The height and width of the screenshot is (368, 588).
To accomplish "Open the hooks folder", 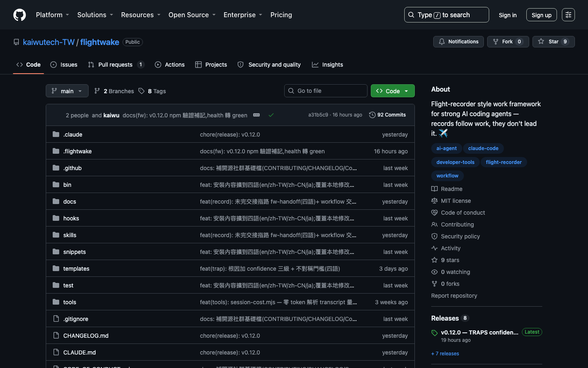I will pyautogui.click(x=71, y=218).
